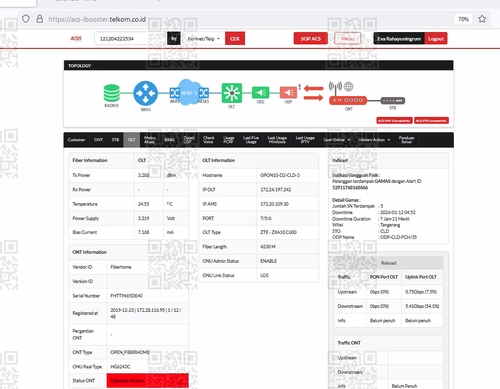Open the Last Usage IPTV tab
The width and height of the screenshot is (500, 389).
305,140
